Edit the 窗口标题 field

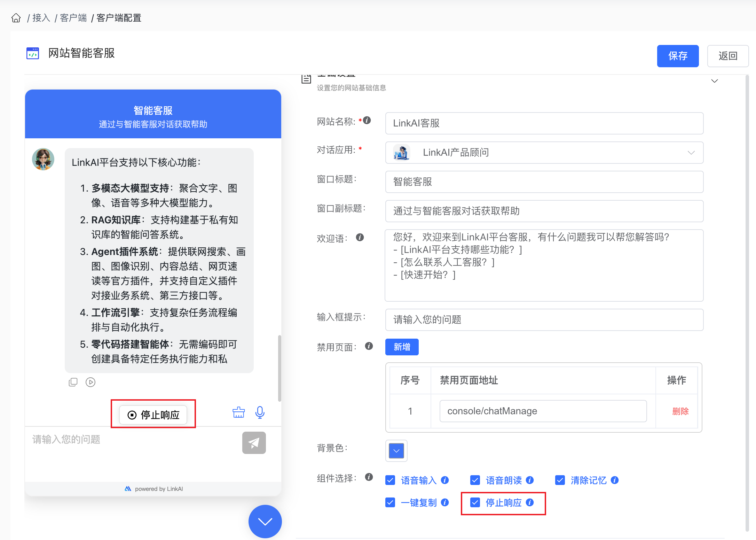point(544,182)
